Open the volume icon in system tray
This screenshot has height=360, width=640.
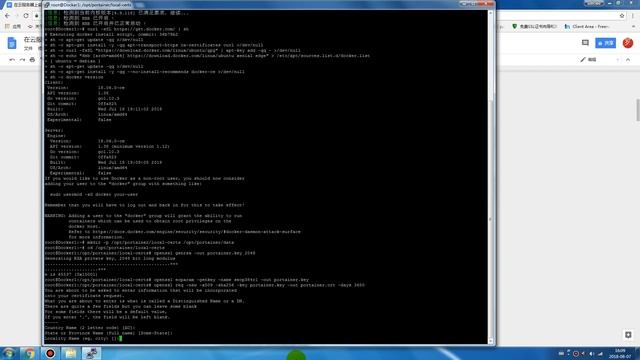coord(592,354)
